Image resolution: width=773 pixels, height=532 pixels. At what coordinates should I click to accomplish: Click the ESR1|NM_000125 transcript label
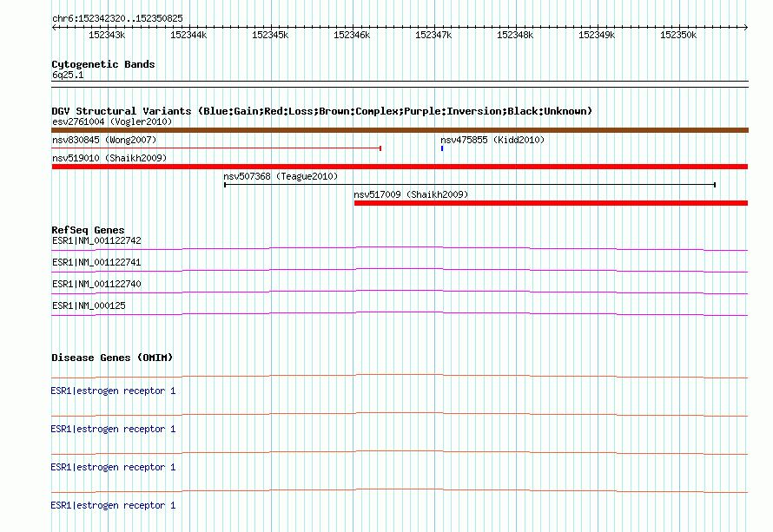tap(89, 305)
